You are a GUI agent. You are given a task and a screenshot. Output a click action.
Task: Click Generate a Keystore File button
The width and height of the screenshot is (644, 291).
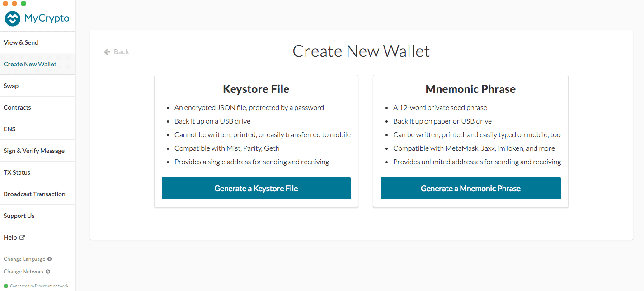pos(256,188)
